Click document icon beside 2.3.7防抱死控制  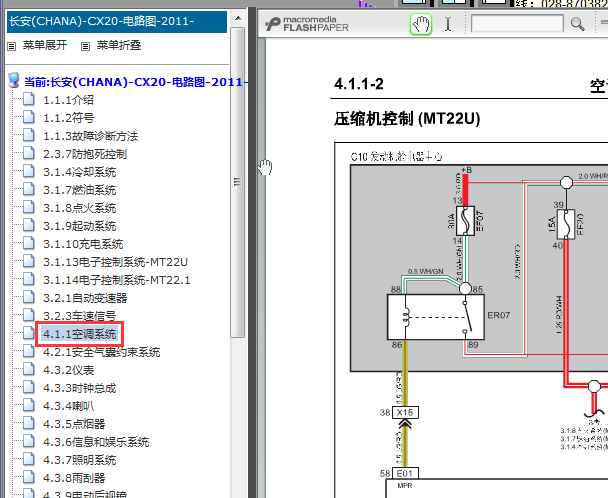coord(29,153)
